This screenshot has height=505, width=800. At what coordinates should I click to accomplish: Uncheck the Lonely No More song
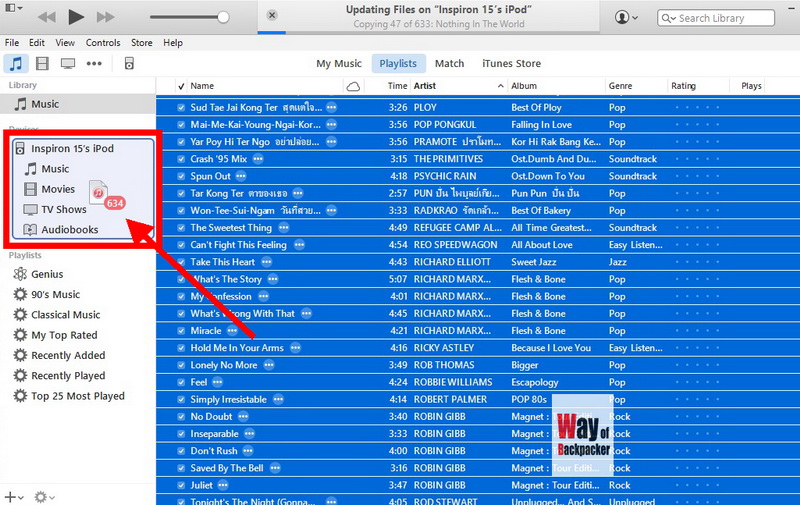coord(181,365)
